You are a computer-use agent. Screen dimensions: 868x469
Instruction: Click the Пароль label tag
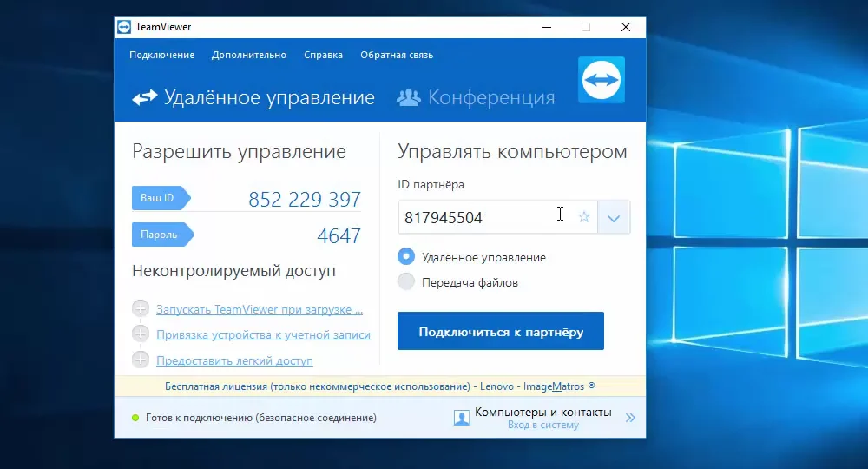(x=163, y=234)
